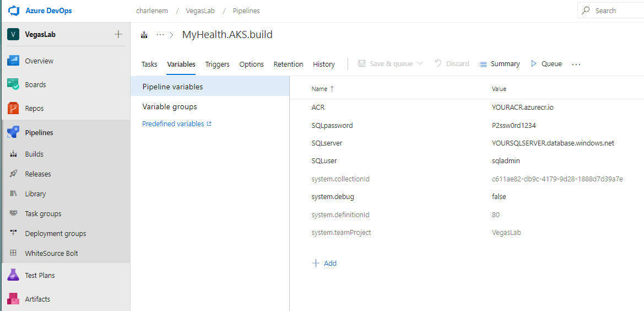Click the SQLserver variable name

pyautogui.click(x=327, y=143)
